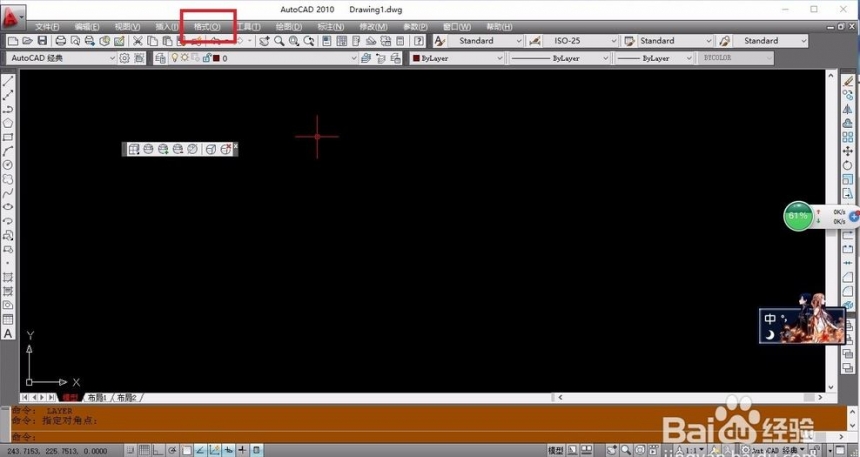
Task: Select the Circle drawing tool
Action: click(8, 165)
